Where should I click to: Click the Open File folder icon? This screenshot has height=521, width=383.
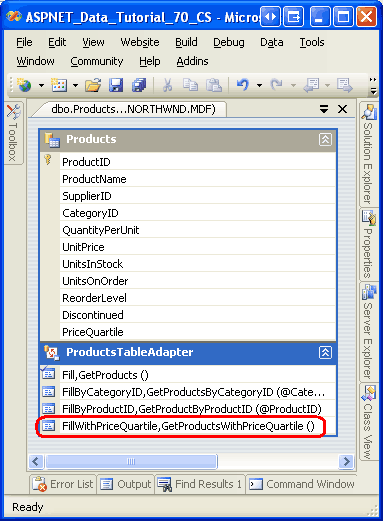point(93,85)
